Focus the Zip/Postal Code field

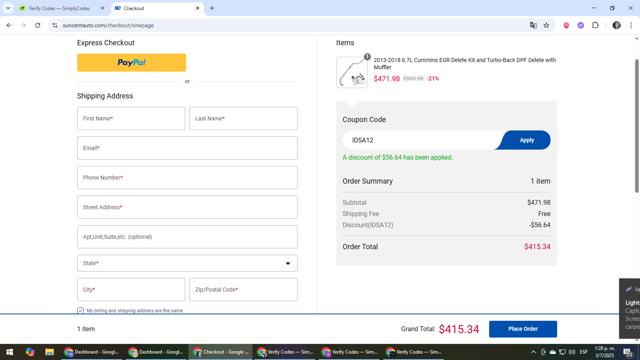tap(243, 289)
